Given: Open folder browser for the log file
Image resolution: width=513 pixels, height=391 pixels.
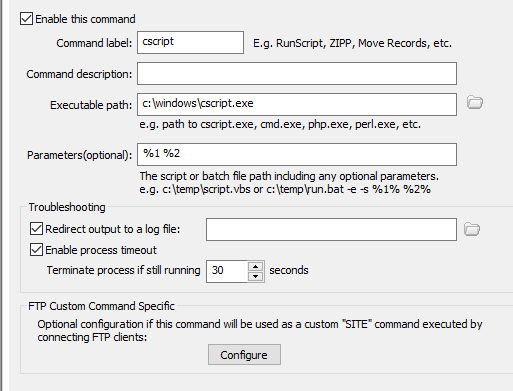Looking at the screenshot, I should click(472, 229).
